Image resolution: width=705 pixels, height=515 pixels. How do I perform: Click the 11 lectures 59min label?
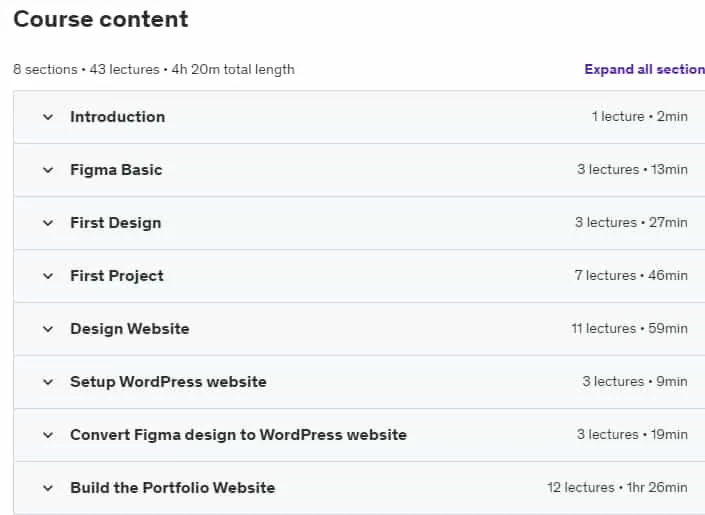pos(629,328)
